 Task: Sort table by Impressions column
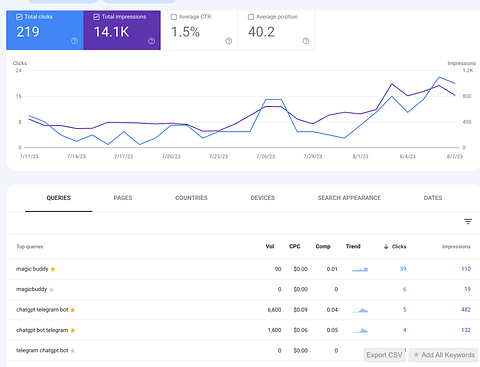point(456,247)
